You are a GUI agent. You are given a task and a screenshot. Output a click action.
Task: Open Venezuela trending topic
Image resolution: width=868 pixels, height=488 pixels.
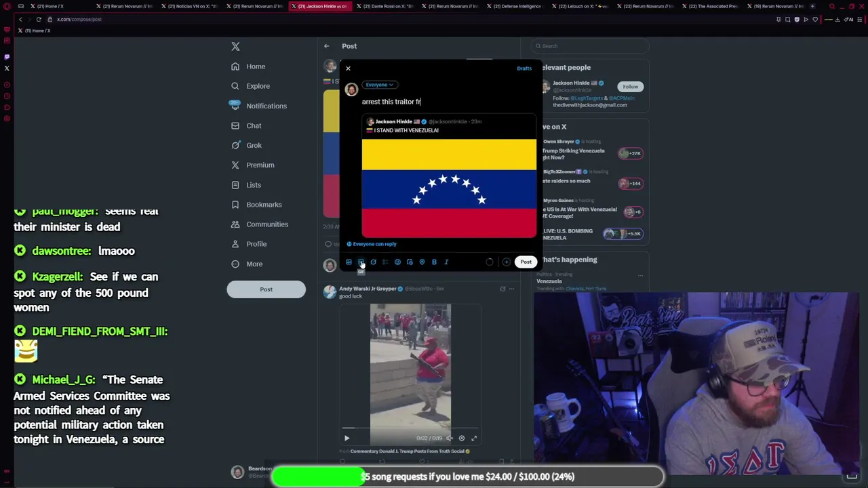(549, 281)
